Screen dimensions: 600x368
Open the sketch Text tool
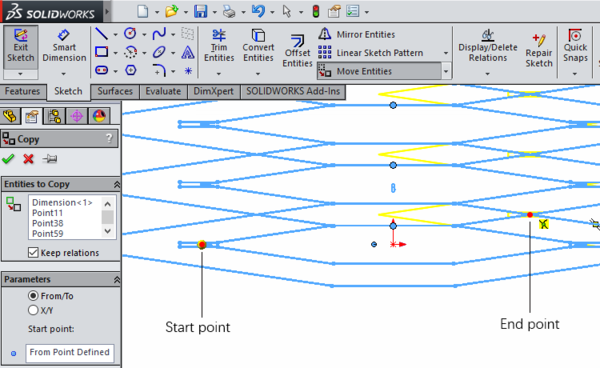[188, 52]
